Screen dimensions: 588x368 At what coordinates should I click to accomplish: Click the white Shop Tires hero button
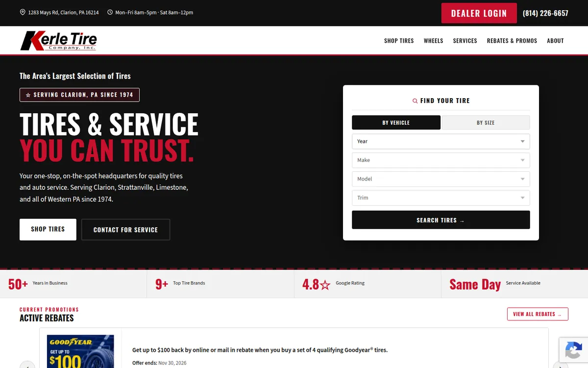tap(48, 229)
